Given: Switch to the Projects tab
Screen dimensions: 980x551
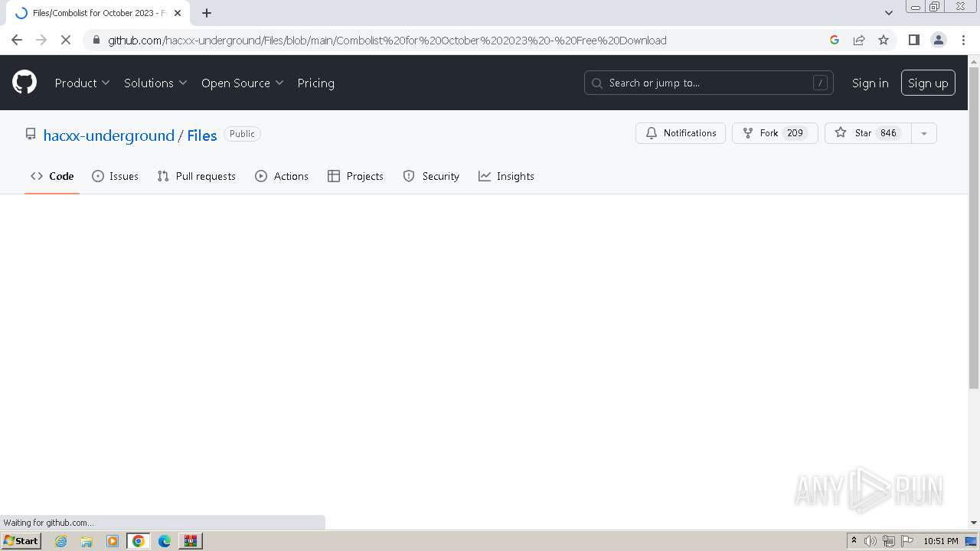Looking at the screenshot, I should tap(355, 176).
